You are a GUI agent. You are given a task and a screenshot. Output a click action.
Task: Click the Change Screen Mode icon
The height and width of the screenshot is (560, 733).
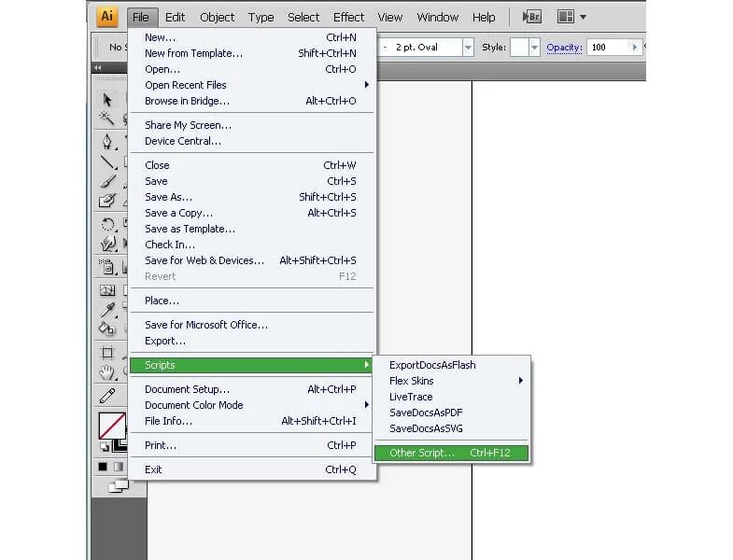(118, 486)
